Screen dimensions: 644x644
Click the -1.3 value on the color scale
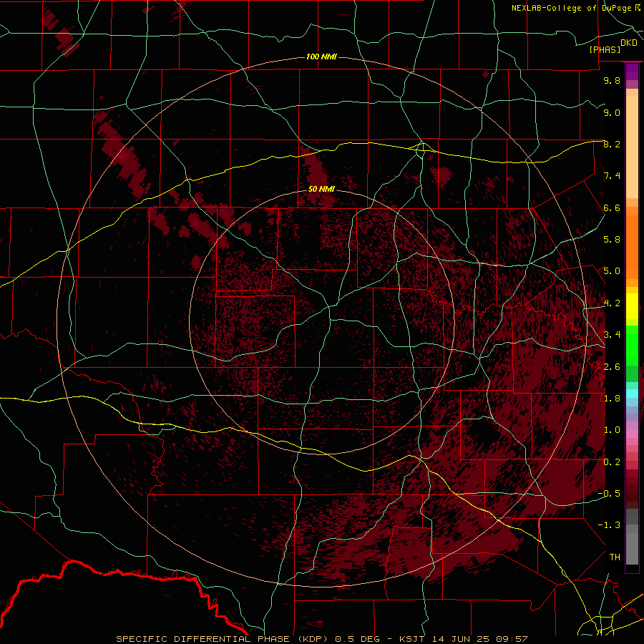pos(610,525)
